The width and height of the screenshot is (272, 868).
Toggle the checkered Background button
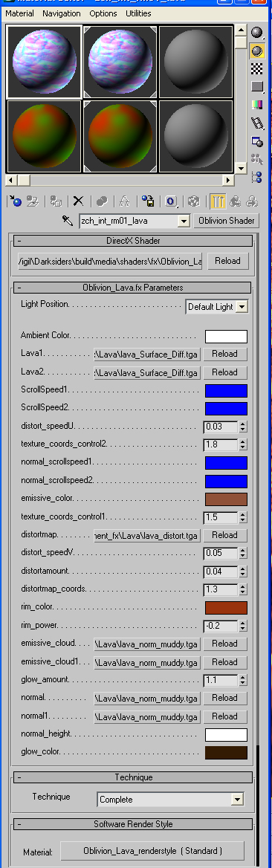(257, 68)
